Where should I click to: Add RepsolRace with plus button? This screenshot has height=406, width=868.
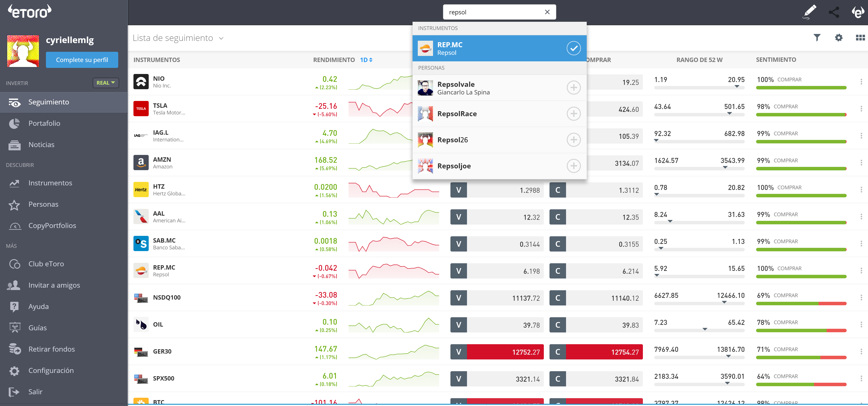pyautogui.click(x=573, y=114)
